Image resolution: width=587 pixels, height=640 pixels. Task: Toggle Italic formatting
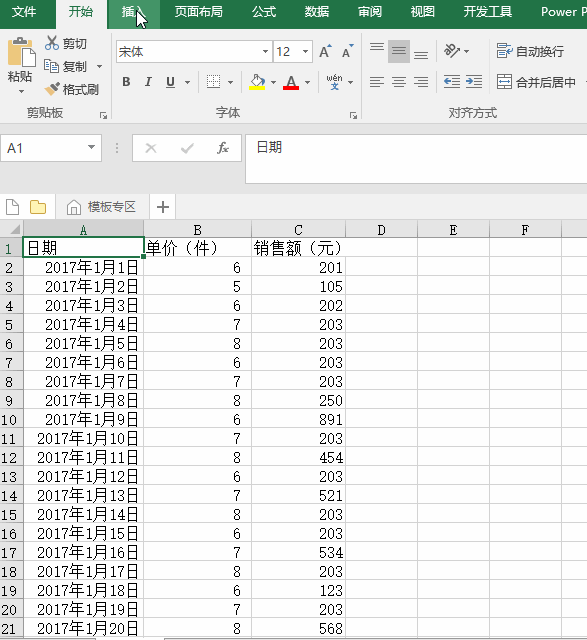pyautogui.click(x=148, y=82)
